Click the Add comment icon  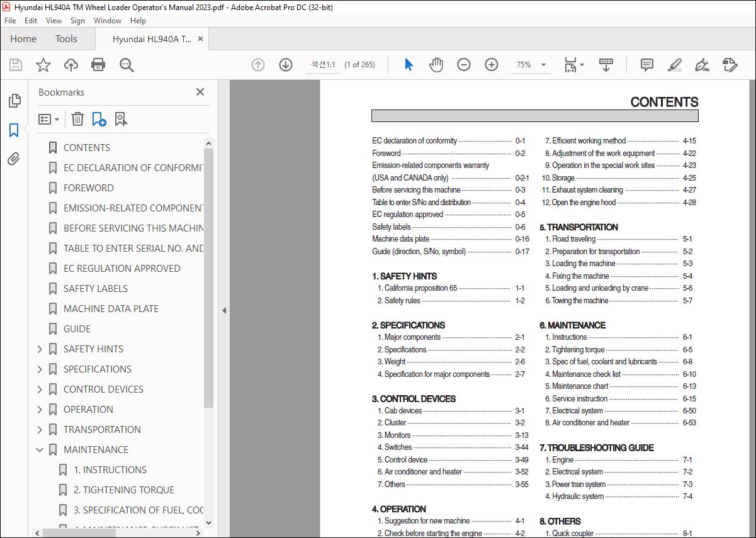click(646, 65)
